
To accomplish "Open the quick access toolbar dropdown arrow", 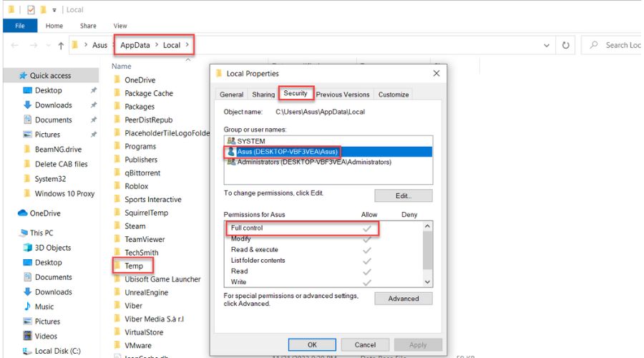I will pos(54,10).
